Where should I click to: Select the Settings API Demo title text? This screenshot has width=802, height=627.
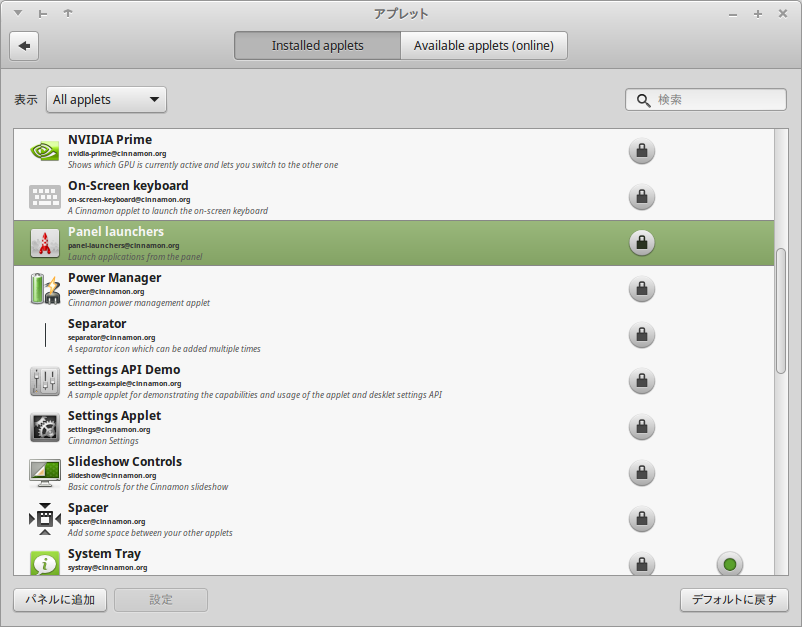(124, 370)
